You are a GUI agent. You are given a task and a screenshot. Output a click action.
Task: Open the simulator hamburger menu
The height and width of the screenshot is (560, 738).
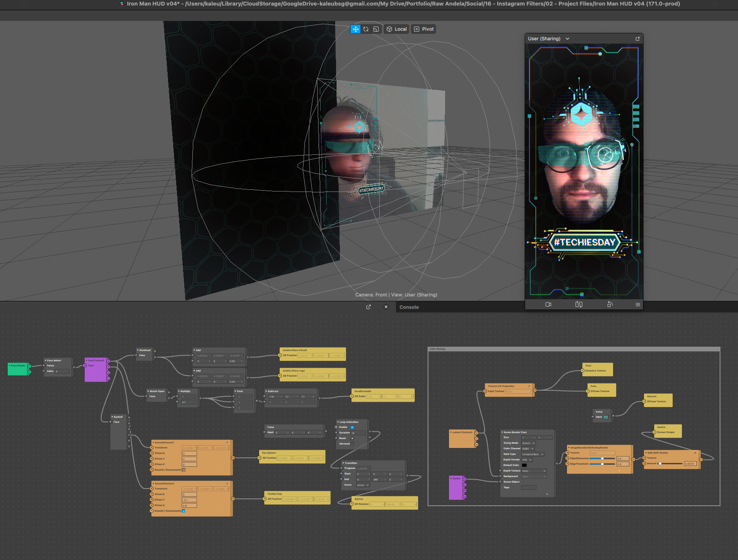pos(638,304)
